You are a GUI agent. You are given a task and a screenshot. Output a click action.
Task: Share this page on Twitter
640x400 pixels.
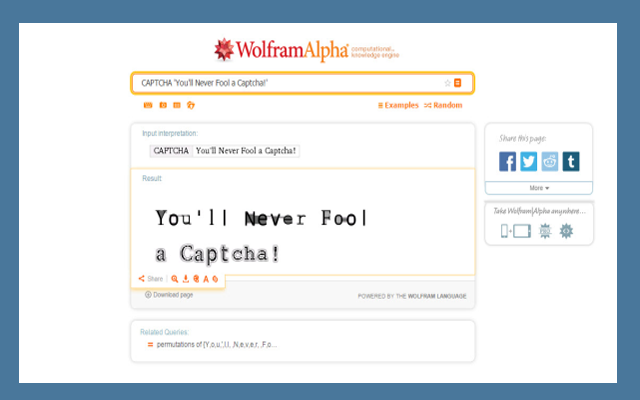click(x=529, y=161)
